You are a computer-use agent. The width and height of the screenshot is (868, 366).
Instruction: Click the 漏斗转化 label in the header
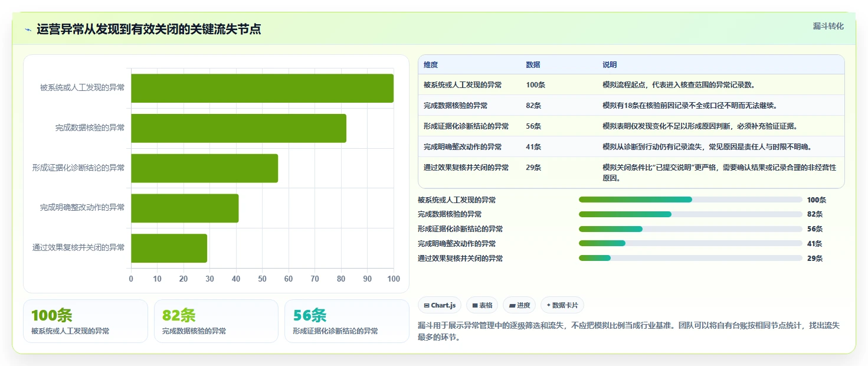pyautogui.click(x=828, y=26)
